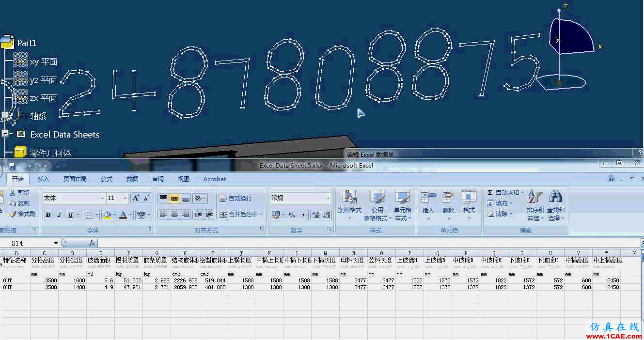Click the Name Box showing S14

(29, 243)
